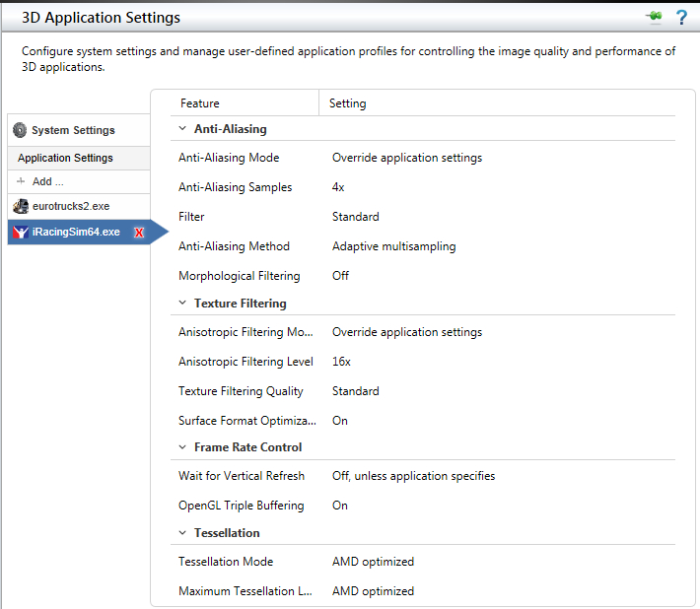Image resolution: width=700 pixels, height=609 pixels.
Task: Open Anti-Aliasing Samples 4x dropdown
Action: tap(338, 187)
